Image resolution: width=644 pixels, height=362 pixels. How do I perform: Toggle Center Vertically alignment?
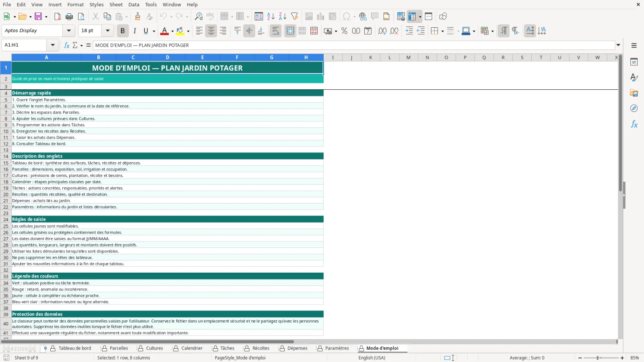tap(249, 31)
